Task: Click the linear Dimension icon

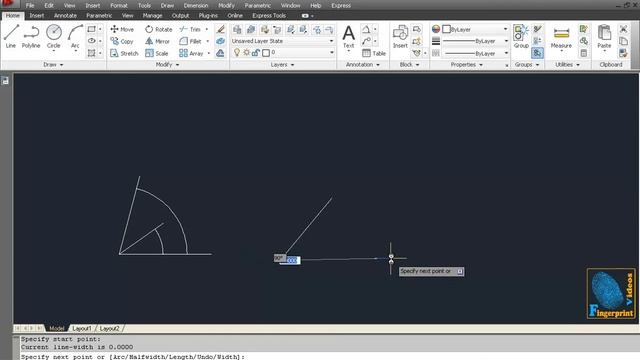Action: pyautogui.click(x=366, y=29)
